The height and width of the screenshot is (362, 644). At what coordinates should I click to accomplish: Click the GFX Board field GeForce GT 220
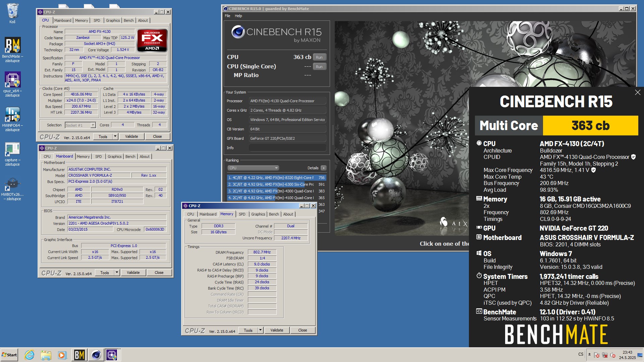pyautogui.click(x=288, y=138)
